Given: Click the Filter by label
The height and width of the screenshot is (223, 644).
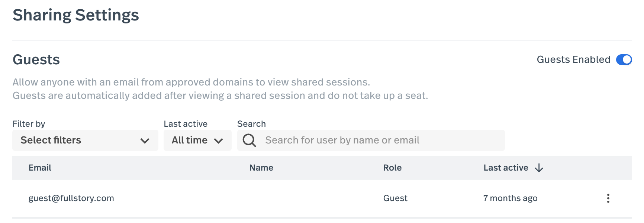Looking at the screenshot, I should 29,124.
